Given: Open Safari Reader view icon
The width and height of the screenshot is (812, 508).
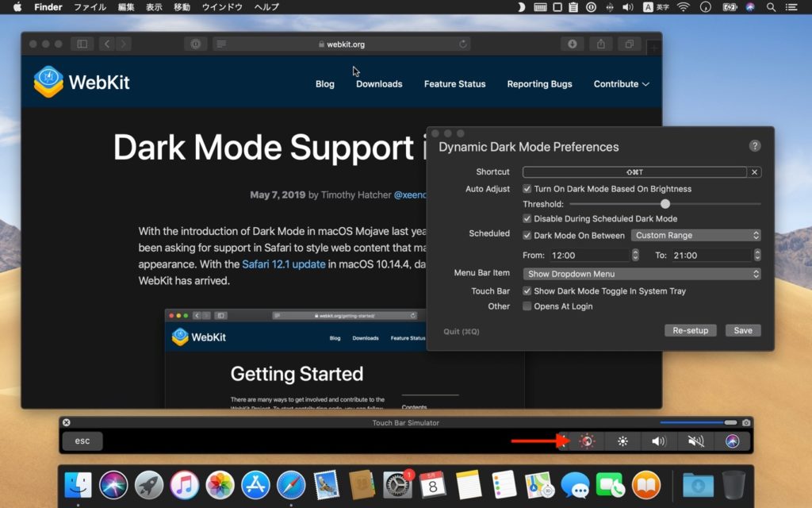Looking at the screenshot, I should pos(221,44).
